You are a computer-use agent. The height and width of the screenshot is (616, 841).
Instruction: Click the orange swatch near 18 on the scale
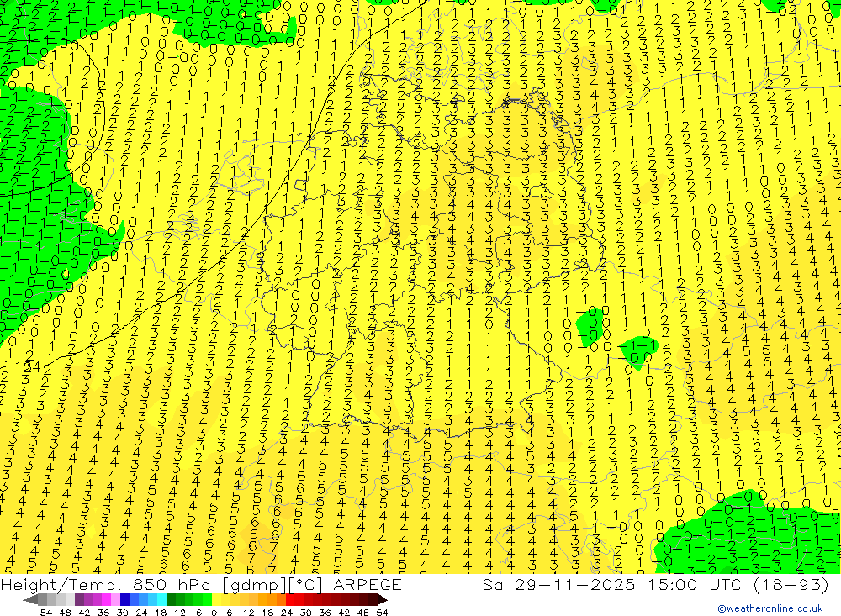[x=272, y=599]
